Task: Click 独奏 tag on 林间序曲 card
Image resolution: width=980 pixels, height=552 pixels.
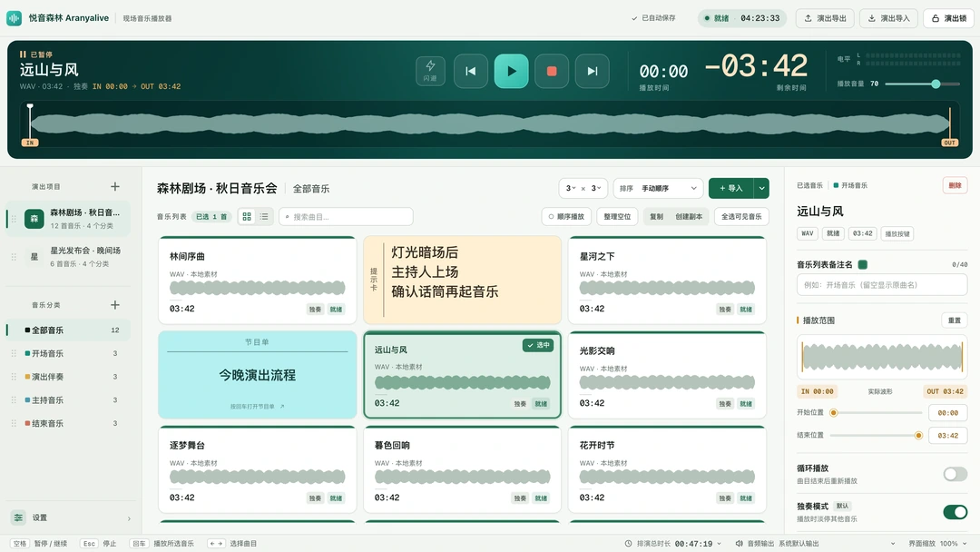Action: click(x=315, y=309)
